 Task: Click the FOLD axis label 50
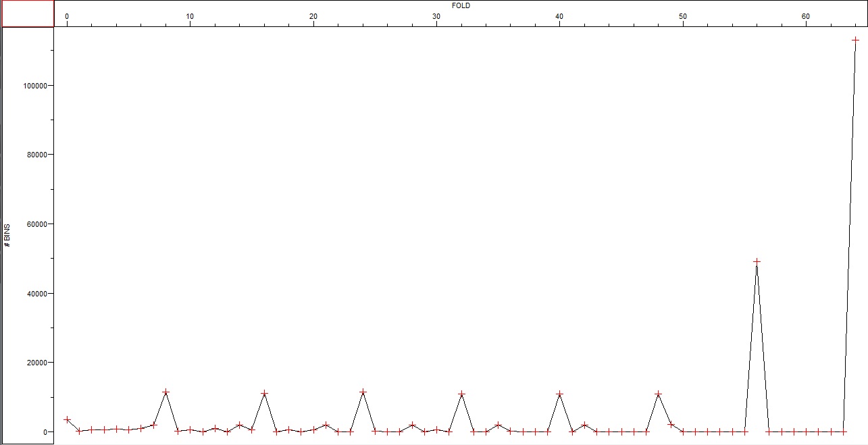click(x=683, y=16)
